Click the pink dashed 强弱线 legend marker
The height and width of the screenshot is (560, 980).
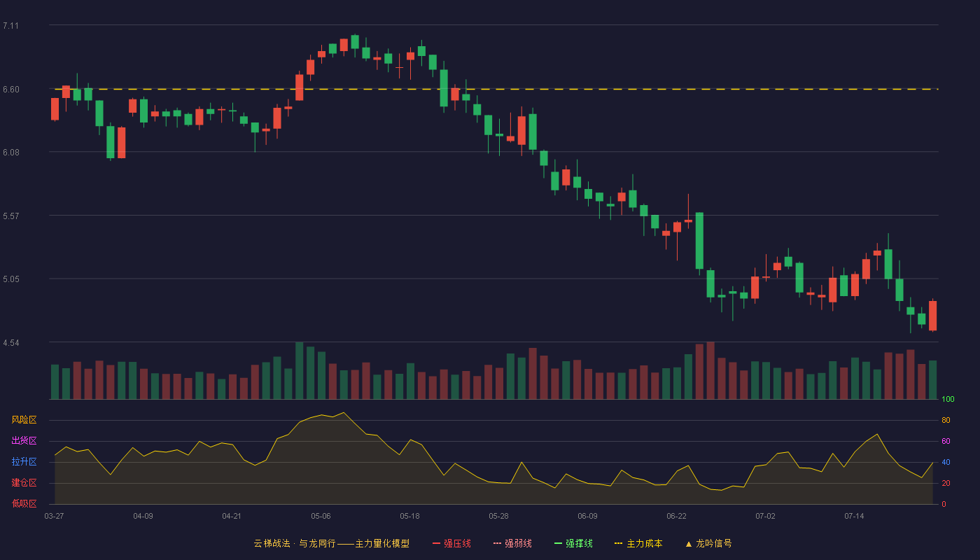point(497,543)
